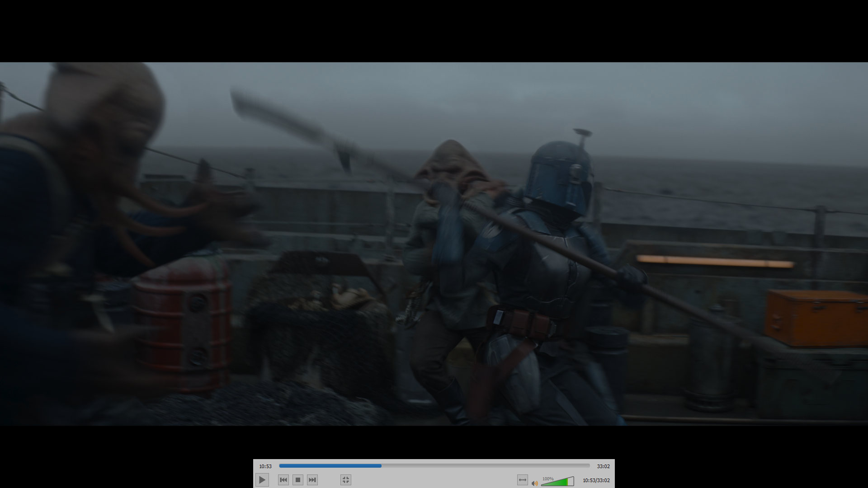Seek within the blue progress bar
The height and width of the screenshot is (488, 868).
[434, 465]
